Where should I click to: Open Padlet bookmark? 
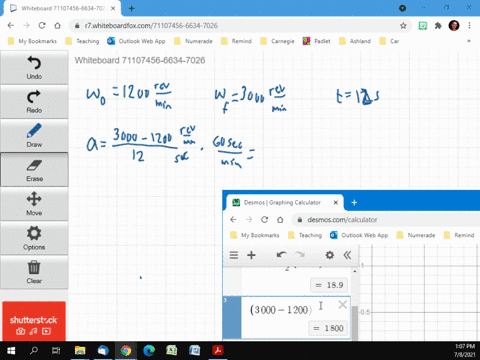pos(317,41)
